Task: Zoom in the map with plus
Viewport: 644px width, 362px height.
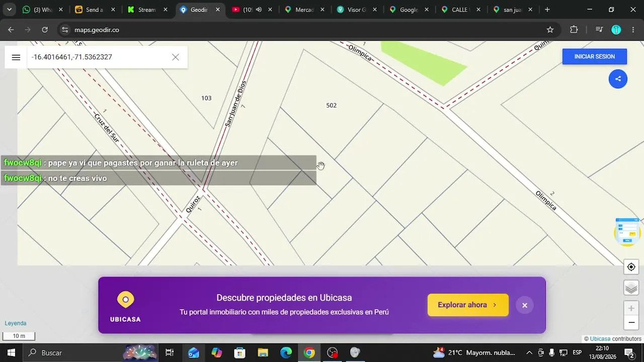Action: [x=631, y=308]
